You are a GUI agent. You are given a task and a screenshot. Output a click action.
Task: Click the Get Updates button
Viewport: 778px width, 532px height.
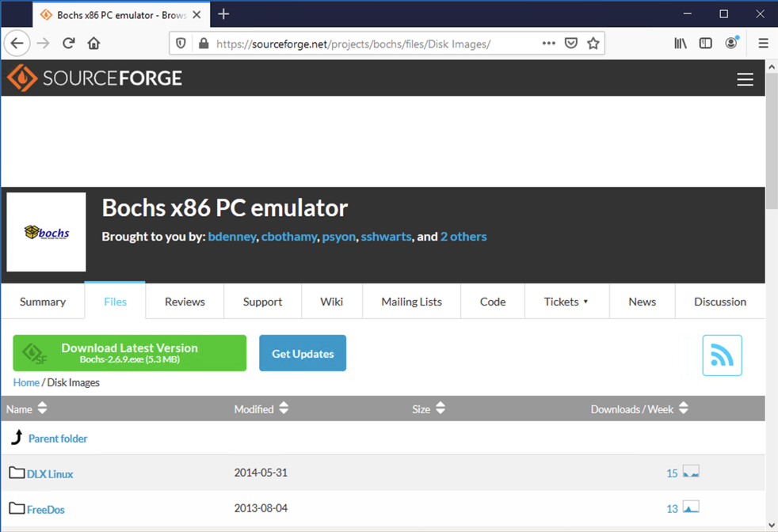coord(303,353)
